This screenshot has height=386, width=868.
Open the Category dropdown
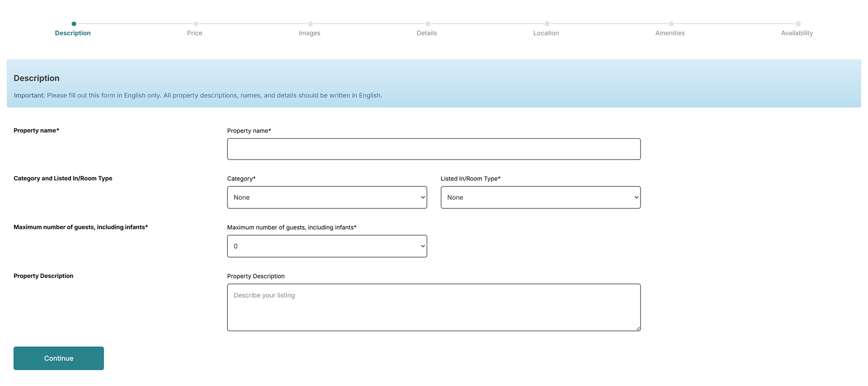(327, 198)
